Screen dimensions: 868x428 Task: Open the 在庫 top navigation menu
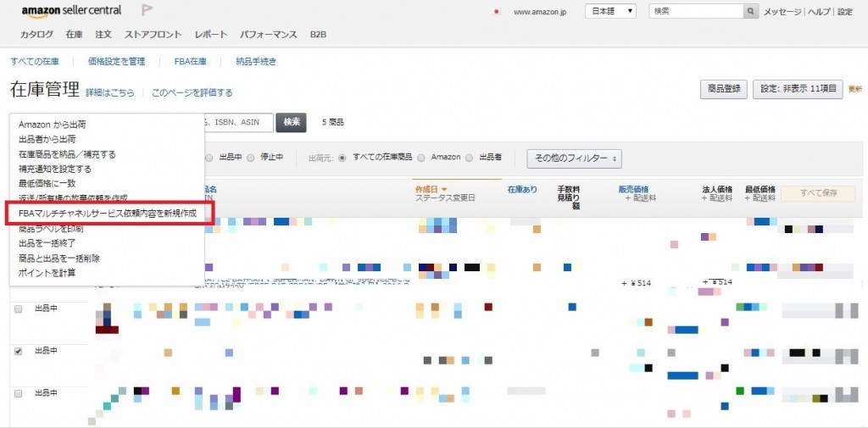pyautogui.click(x=74, y=35)
